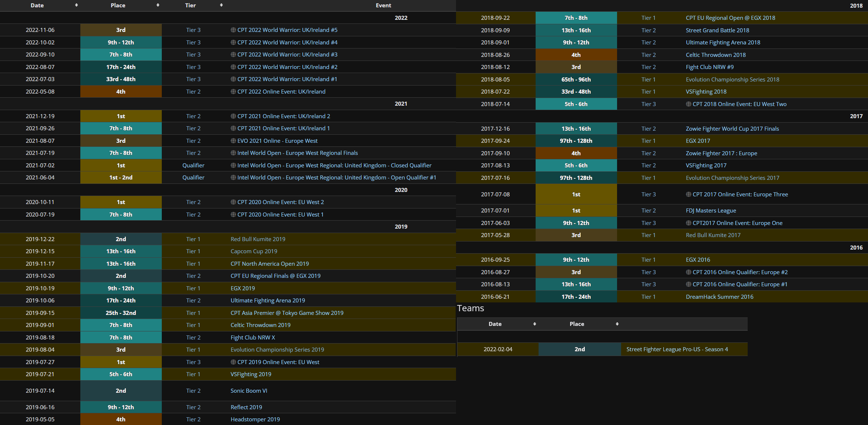Click the Event column header

point(383,5)
